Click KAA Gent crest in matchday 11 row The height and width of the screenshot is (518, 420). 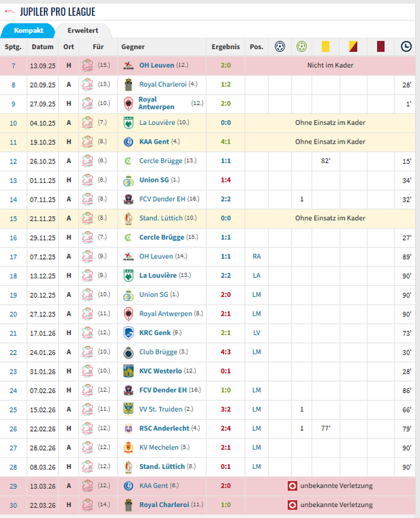point(128,142)
